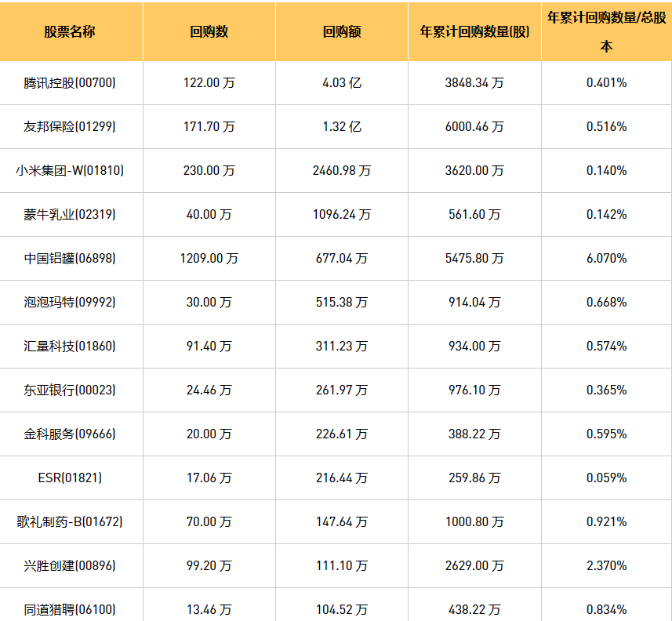
Task: Click the 4.03 亿 repurchase amount cell
Action: tap(342, 82)
